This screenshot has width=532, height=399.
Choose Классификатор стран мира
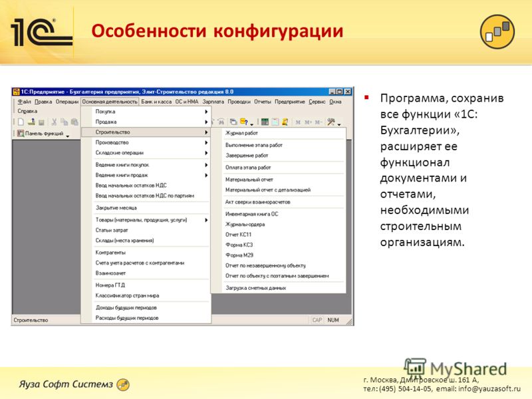(127, 295)
